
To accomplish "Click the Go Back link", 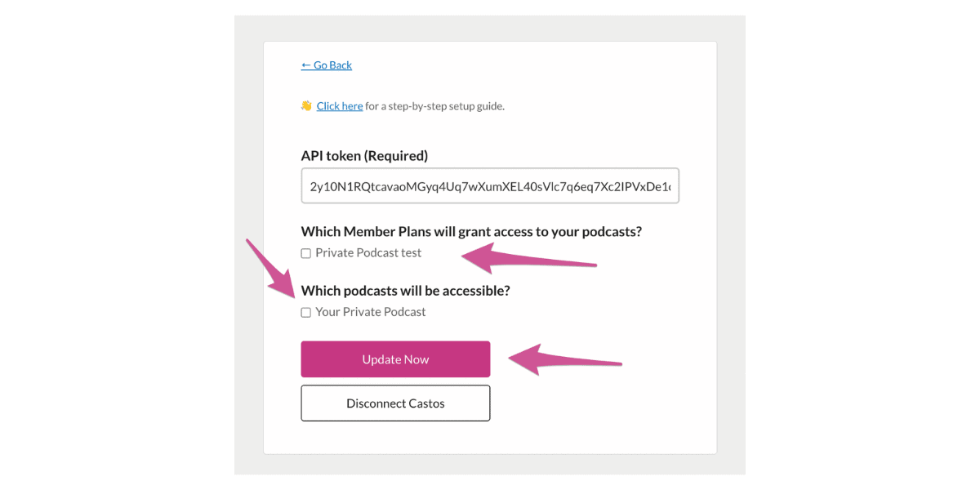I will pyautogui.click(x=332, y=65).
